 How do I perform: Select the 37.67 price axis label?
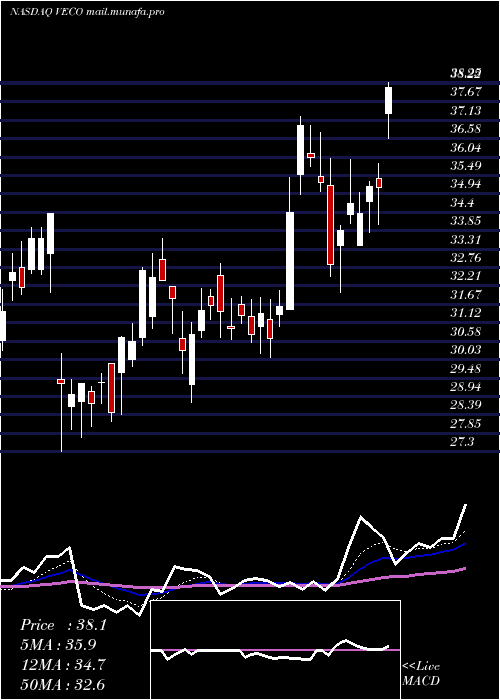click(466, 92)
